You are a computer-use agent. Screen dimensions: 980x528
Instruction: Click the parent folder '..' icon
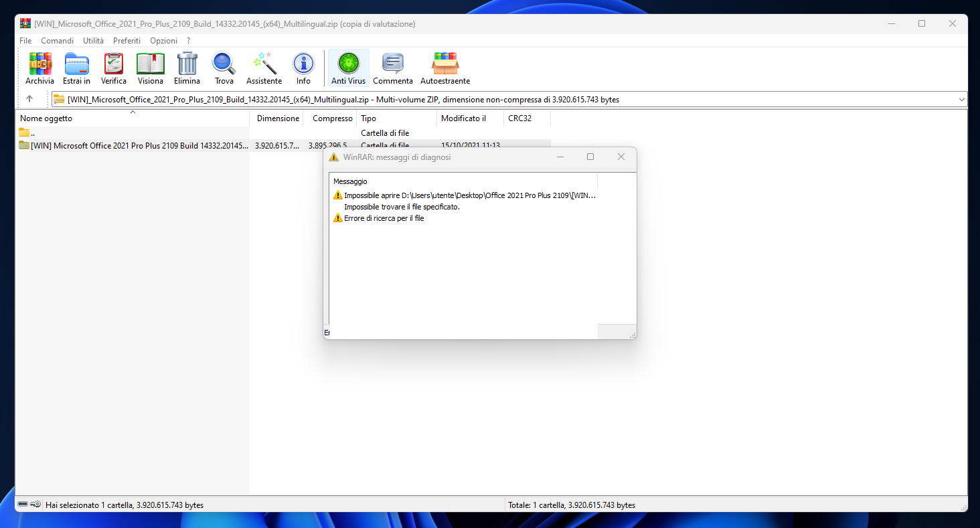pyautogui.click(x=24, y=133)
